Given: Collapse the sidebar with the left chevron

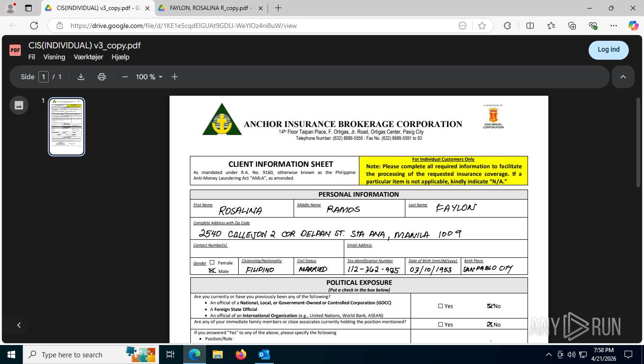Looking at the screenshot, I should point(19,325).
